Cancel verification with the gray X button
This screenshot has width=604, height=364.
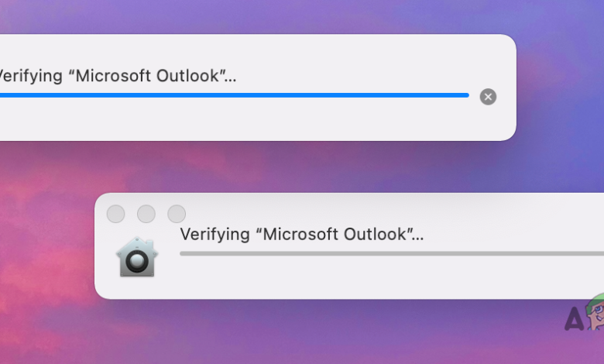click(x=488, y=97)
